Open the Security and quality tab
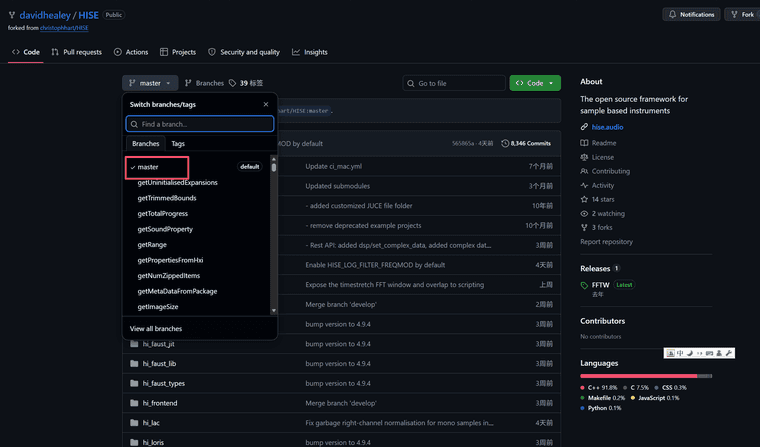This screenshot has height=447, width=760. pyautogui.click(x=244, y=52)
